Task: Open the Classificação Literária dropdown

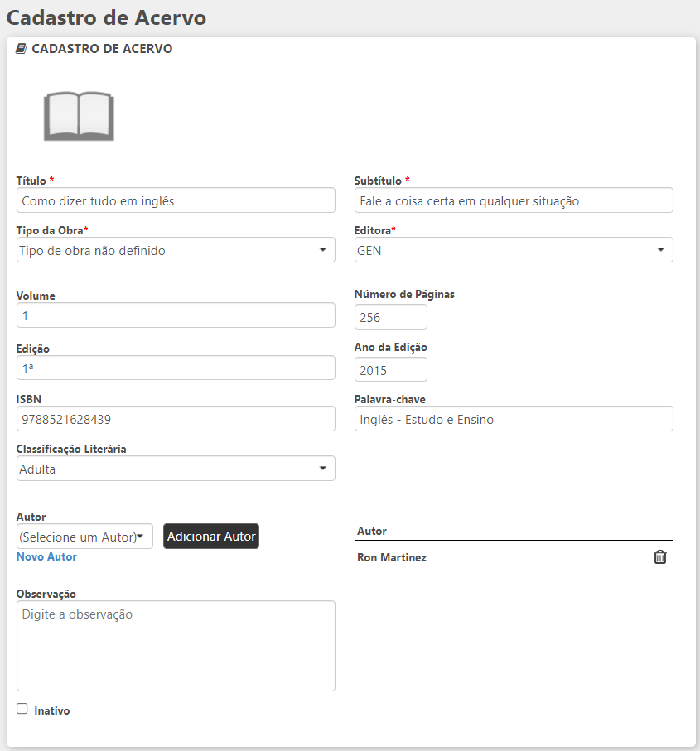Action: 176,469
